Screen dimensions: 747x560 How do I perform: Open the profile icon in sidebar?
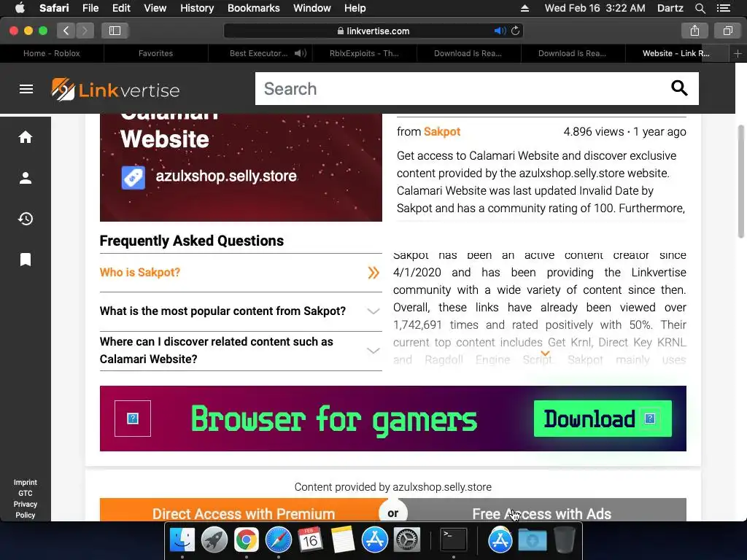pyautogui.click(x=26, y=178)
